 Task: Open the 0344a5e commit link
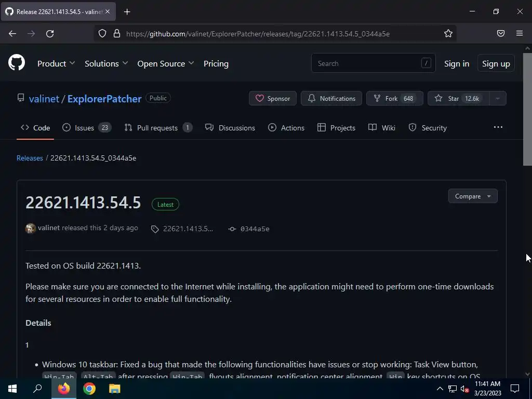pos(255,229)
